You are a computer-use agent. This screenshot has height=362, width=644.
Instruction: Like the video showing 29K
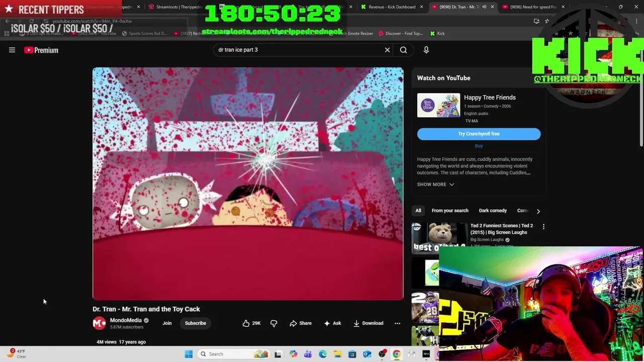tap(251, 323)
